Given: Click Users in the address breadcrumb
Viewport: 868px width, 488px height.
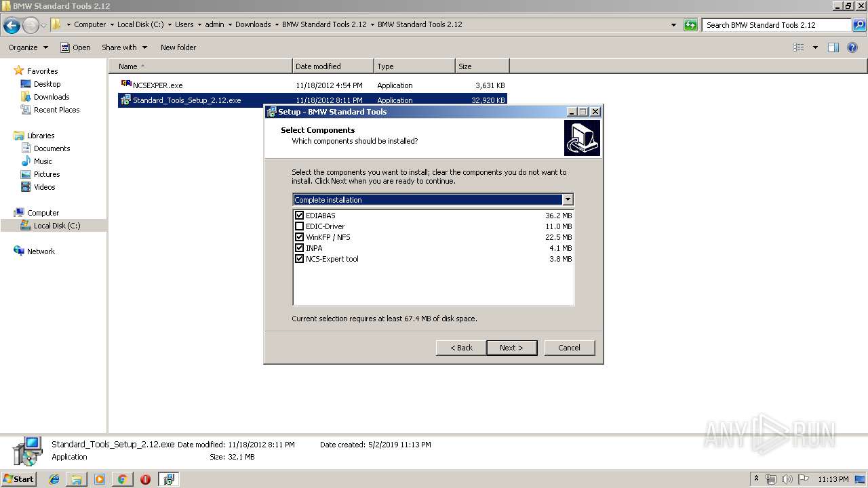Looking at the screenshot, I should pos(184,24).
